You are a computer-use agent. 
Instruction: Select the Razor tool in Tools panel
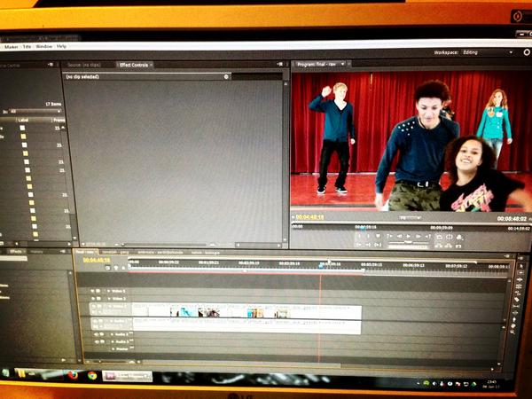[x=517, y=300]
